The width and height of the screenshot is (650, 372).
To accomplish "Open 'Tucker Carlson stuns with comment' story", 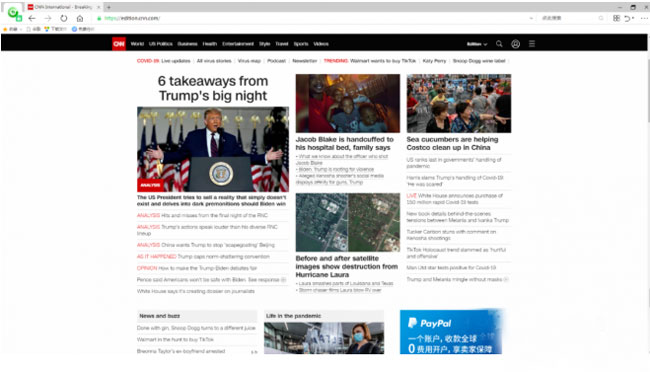I will tap(451, 235).
